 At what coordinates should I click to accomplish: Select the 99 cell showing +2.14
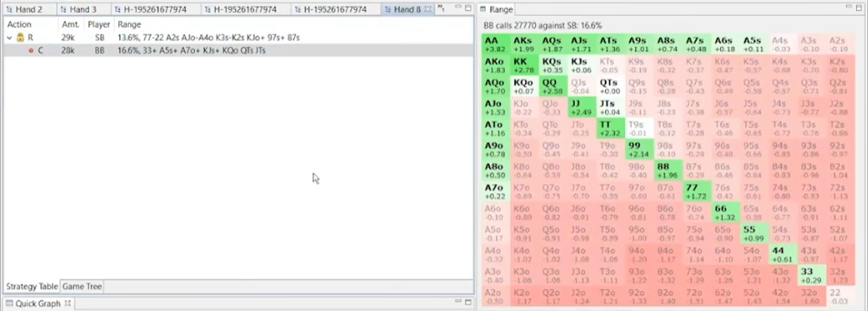[639, 150]
